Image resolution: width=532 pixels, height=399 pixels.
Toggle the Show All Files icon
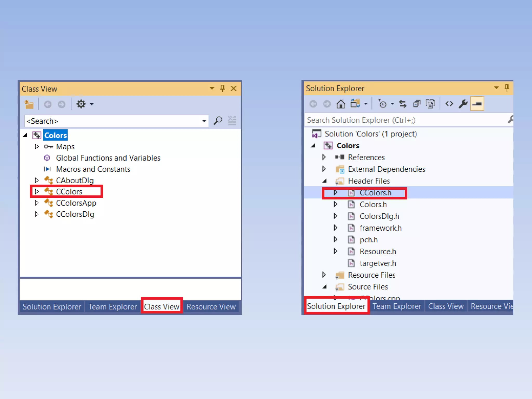coord(430,104)
